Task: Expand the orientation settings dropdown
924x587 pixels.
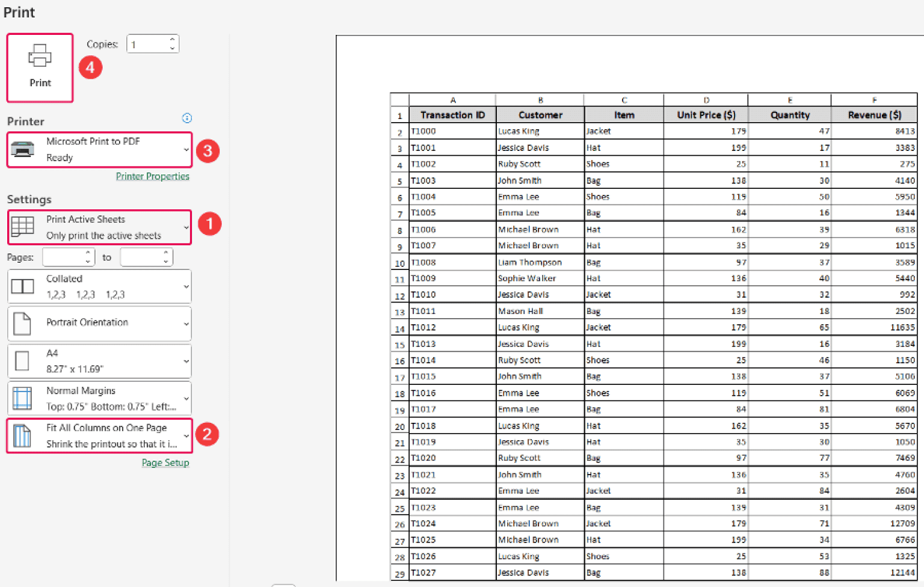Action: (x=185, y=323)
